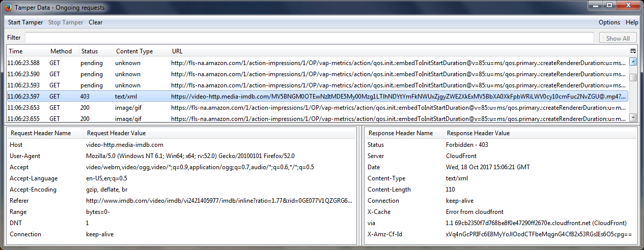Screen dimensions: 644x250
Task: Click the bytes=0- range value
Action: click(x=98, y=212)
